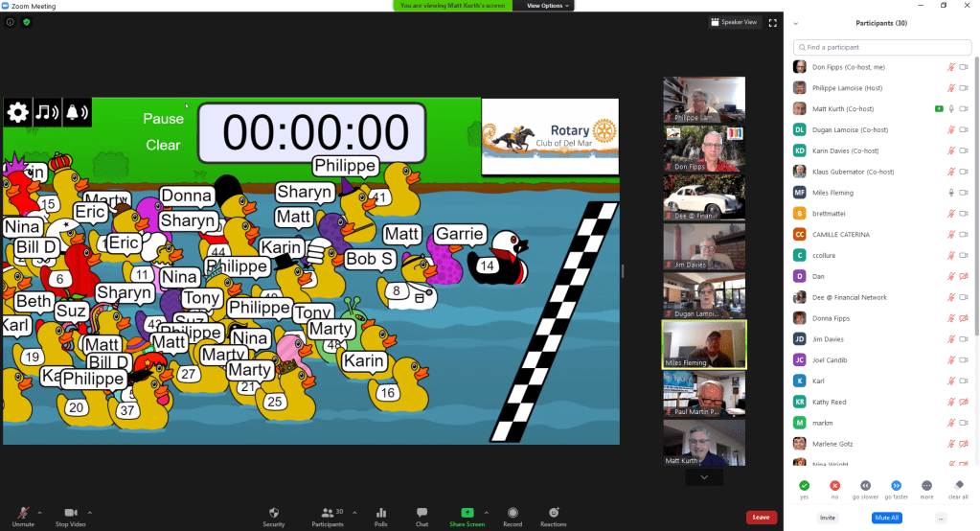The image size is (980, 531).
Task: Enter full screen mode icon
Action: point(772,23)
